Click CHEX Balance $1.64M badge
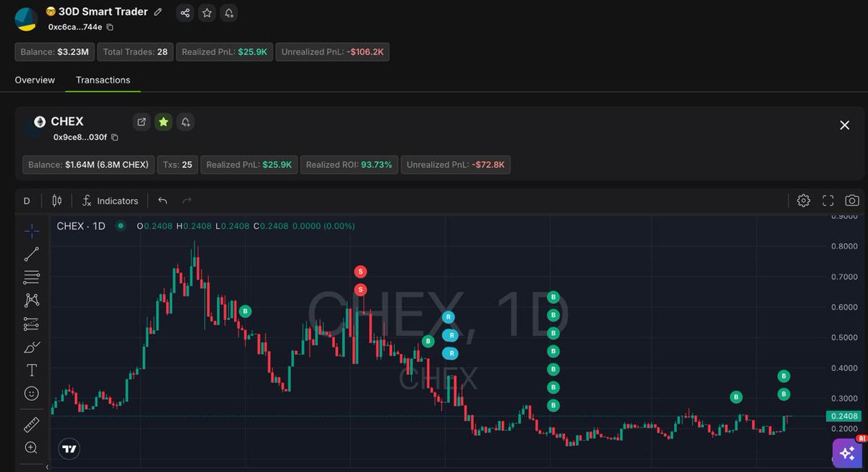The height and width of the screenshot is (472, 868). [x=88, y=165]
